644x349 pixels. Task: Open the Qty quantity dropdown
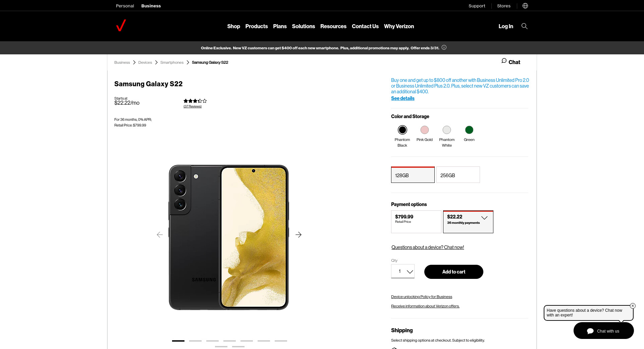click(x=403, y=271)
